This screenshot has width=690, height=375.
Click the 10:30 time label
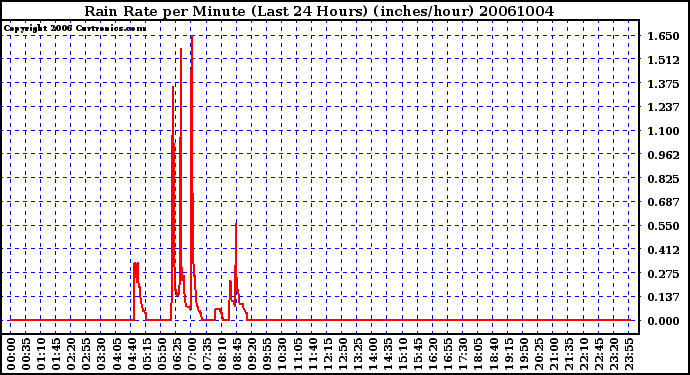coord(282,354)
